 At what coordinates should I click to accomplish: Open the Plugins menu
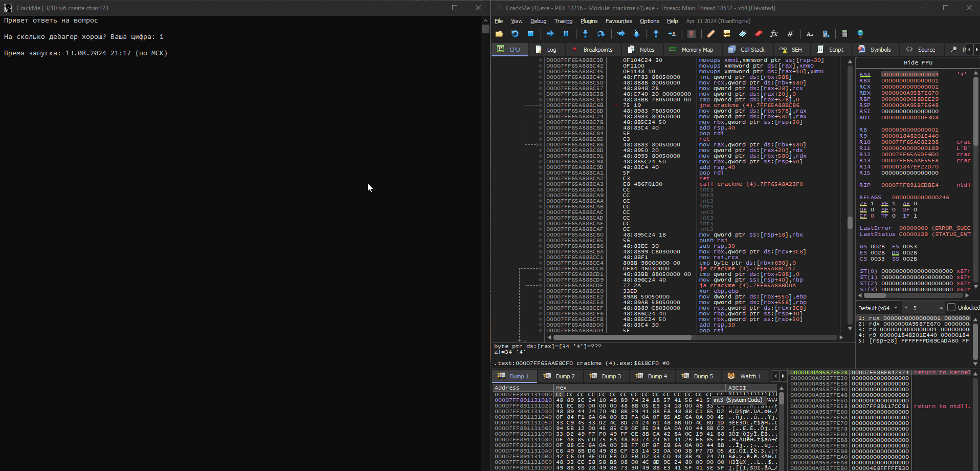[589, 21]
